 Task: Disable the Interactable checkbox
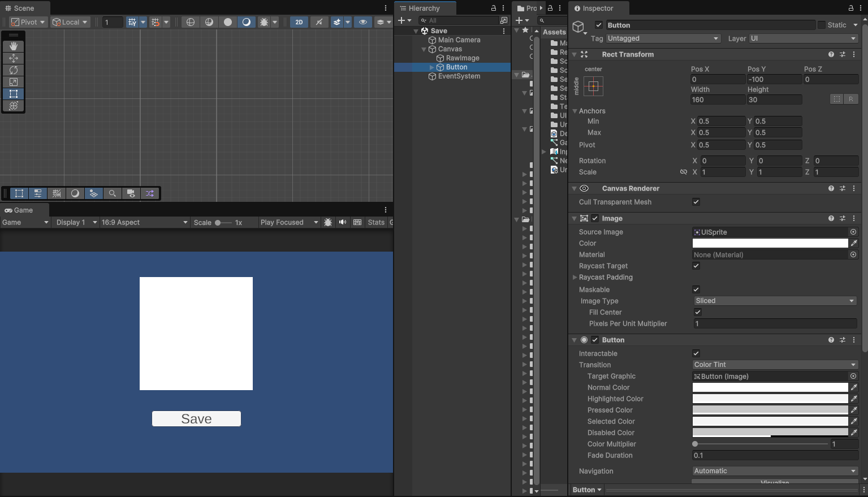pos(696,353)
